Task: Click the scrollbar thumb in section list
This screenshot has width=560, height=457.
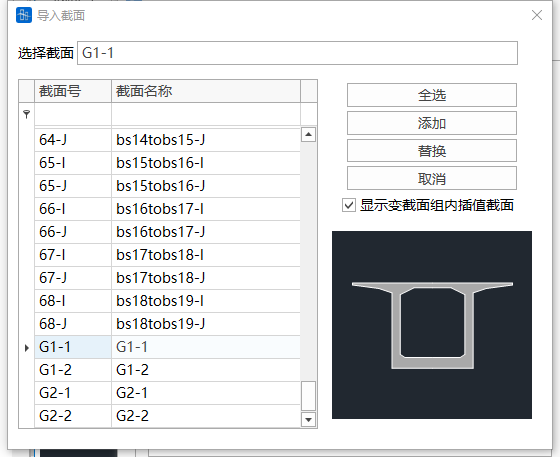Action: coord(308,396)
